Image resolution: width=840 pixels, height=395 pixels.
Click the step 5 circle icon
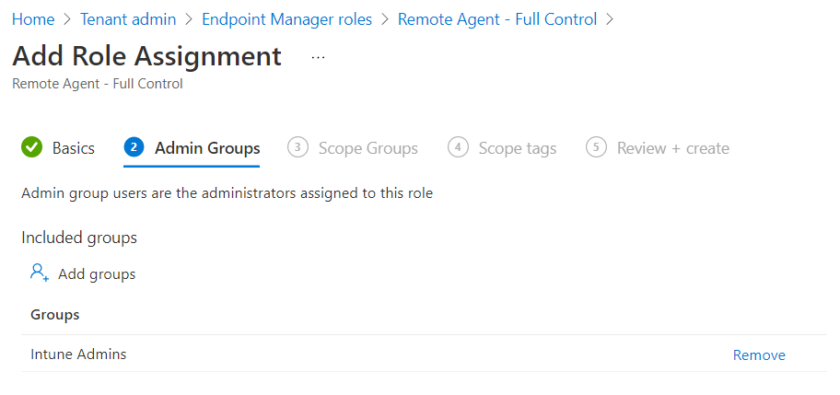(x=596, y=147)
